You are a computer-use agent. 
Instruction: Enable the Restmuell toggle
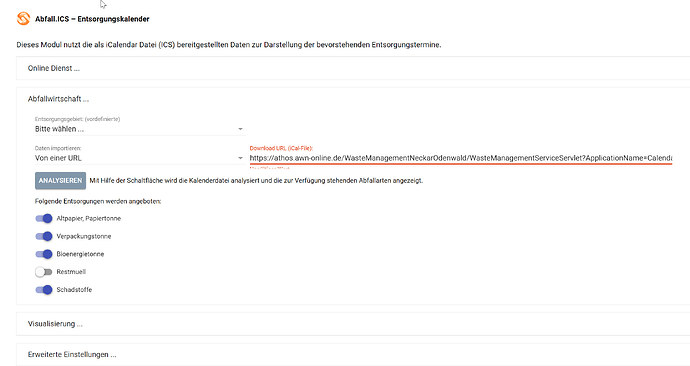pyautogui.click(x=44, y=272)
